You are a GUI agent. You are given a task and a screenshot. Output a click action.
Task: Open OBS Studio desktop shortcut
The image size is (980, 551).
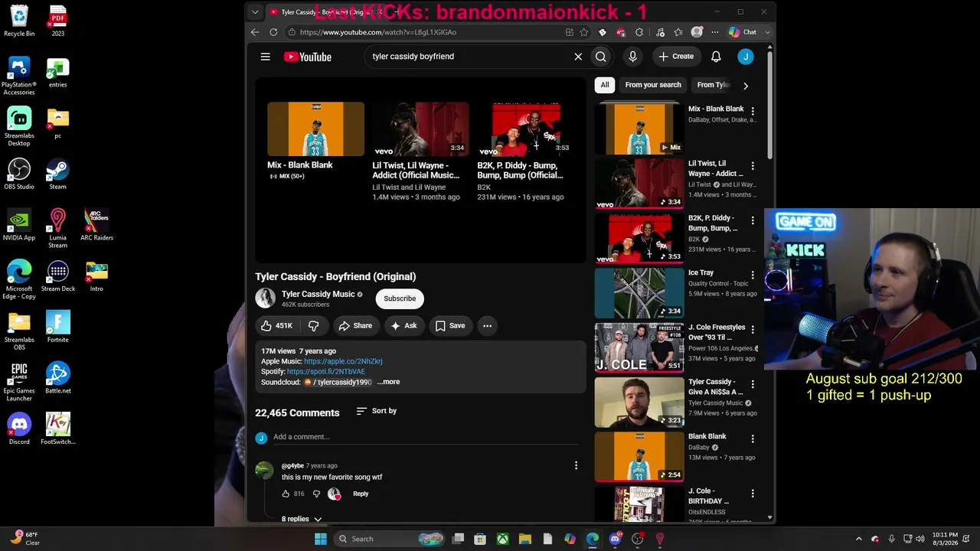(x=19, y=174)
